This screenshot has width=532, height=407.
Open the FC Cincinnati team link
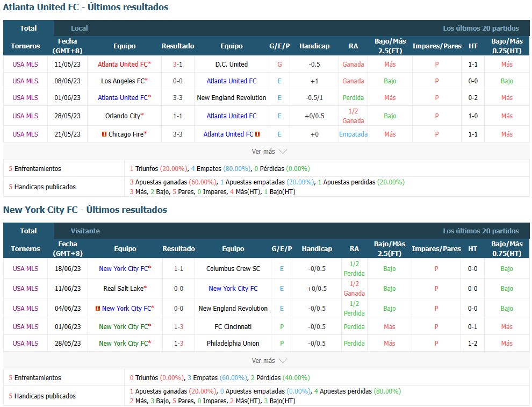pos(233,327)
